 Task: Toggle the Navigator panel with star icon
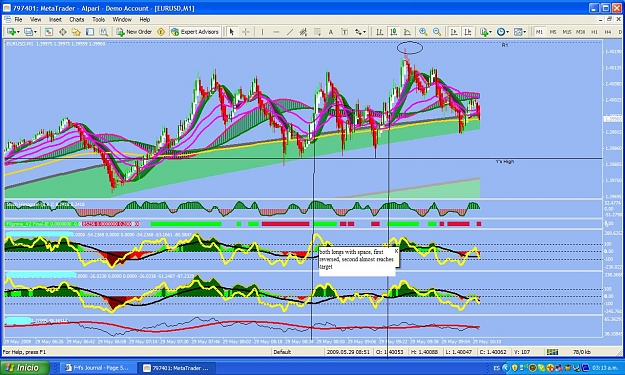pyautogui.click(x=76, y=32)
